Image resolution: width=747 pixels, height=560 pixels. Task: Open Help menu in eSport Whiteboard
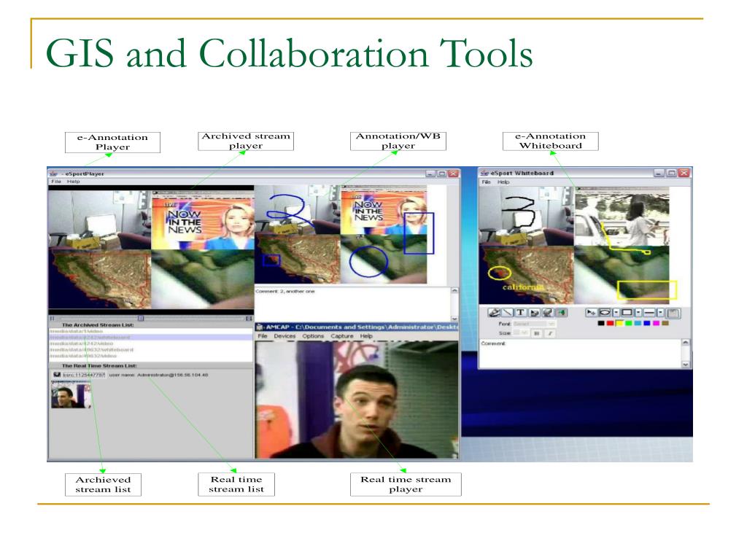503,182
